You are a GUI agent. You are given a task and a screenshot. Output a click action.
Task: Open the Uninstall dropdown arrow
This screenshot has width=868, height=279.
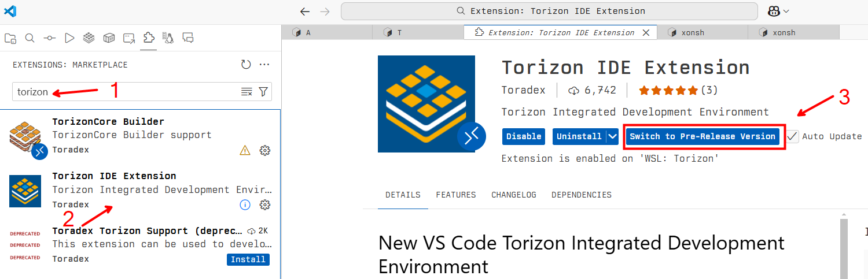[x=613, y=136]
